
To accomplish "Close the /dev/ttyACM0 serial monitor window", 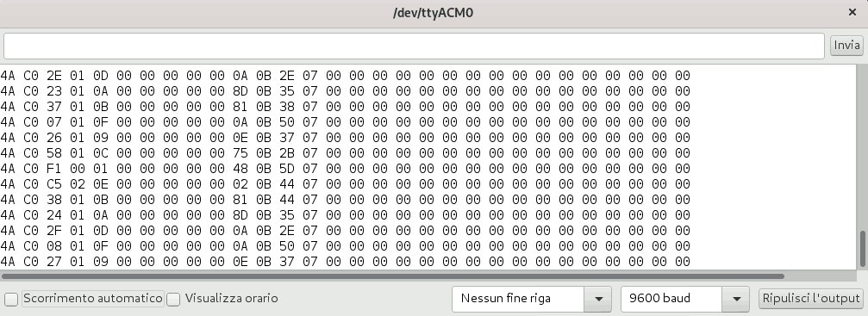I will pyautogui.click(x=852, y=12).
